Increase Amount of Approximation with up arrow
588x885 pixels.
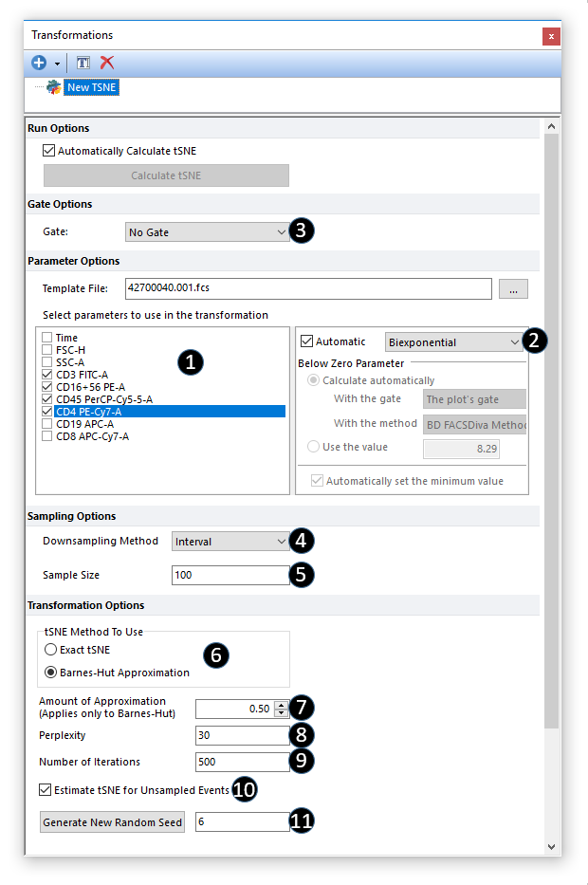coord(280,704)
